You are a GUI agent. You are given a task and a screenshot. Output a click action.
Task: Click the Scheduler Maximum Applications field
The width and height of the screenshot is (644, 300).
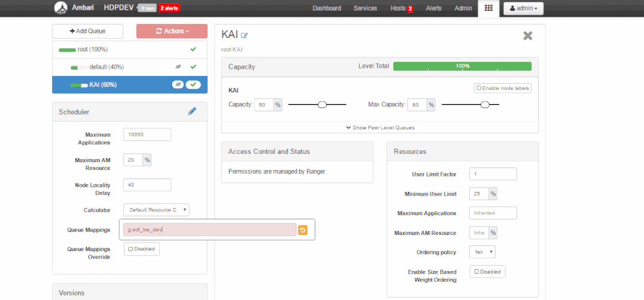point(147,135)
